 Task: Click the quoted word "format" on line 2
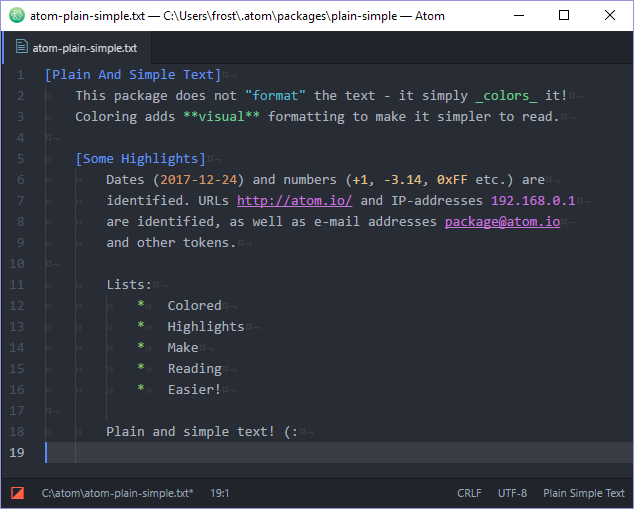[275, 95]
